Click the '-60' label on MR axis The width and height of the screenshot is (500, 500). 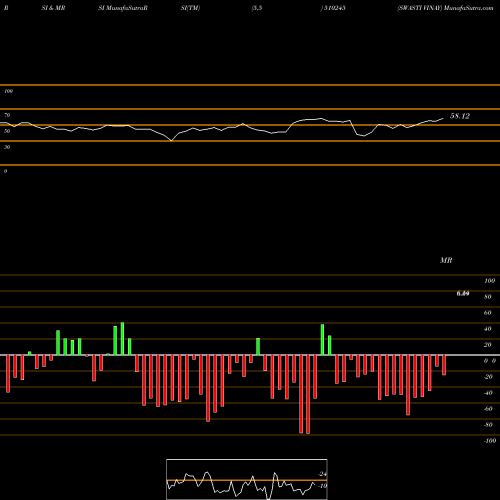click(488, 409)
